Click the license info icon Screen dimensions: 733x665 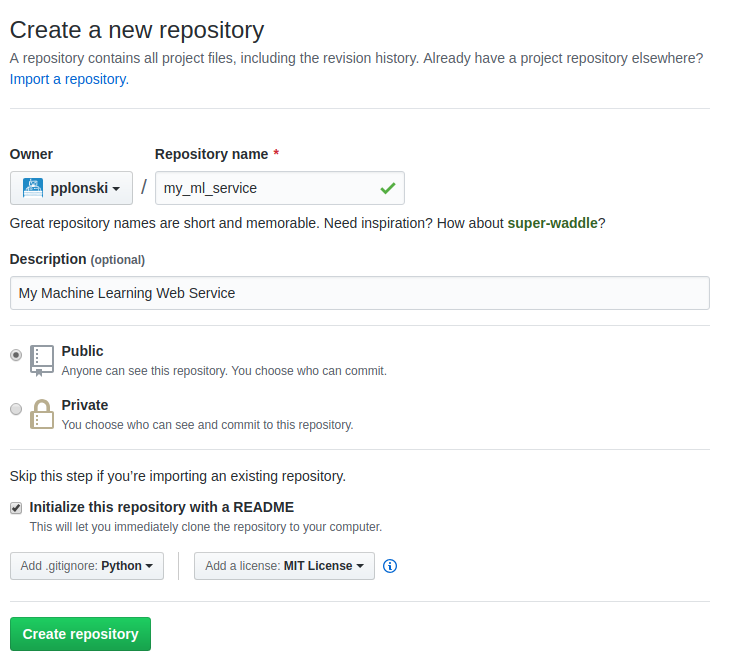tap(390, 566)
